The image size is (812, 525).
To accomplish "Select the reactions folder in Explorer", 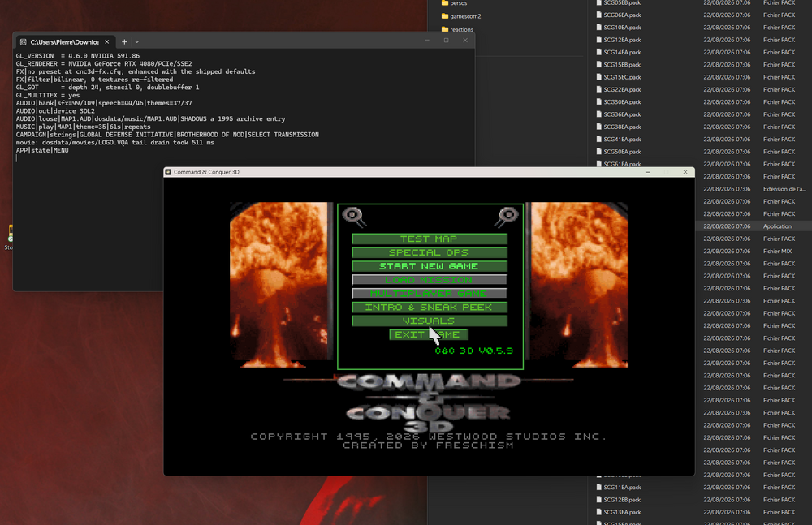I will coord(457,29).
